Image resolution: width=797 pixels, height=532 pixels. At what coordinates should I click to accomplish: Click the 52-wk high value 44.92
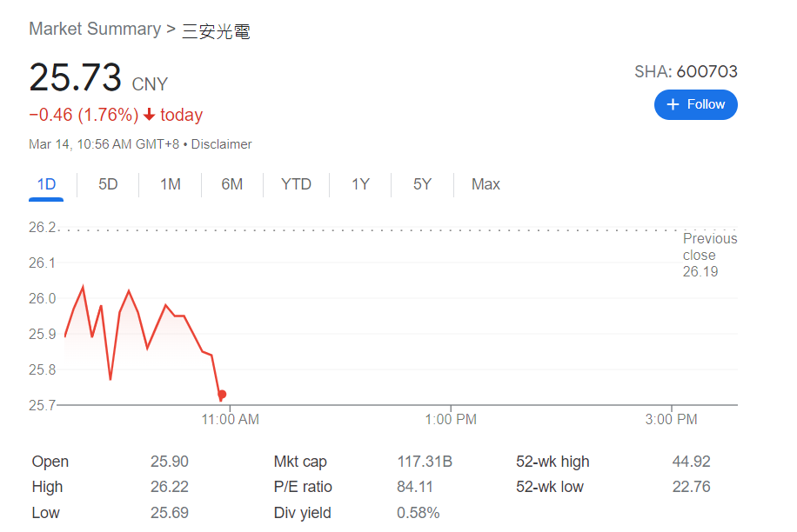click(691, 462)
